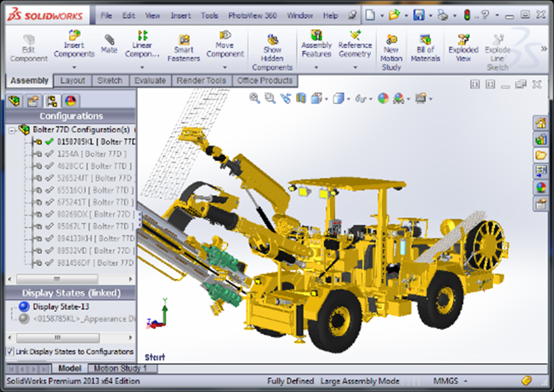Open Reference Geometry dropdown arrow
The image size is (554, 392).
tap(355, 67)
